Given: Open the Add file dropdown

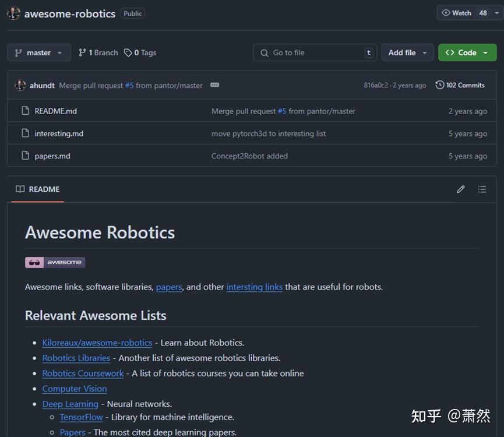Looking at the screenshot, I should tap(407, 52).
